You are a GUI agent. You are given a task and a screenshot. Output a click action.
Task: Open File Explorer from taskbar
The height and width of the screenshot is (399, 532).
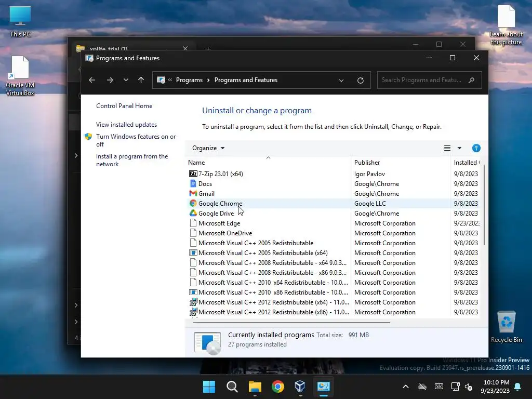[255, 387]
